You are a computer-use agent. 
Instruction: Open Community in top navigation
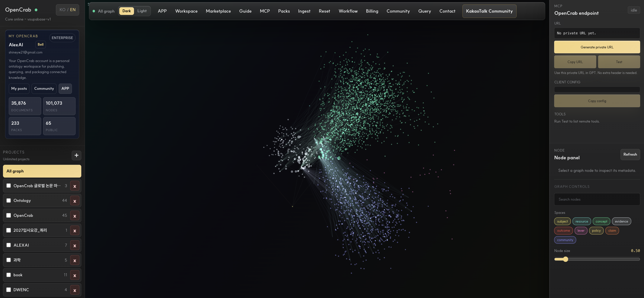point(398,11)
